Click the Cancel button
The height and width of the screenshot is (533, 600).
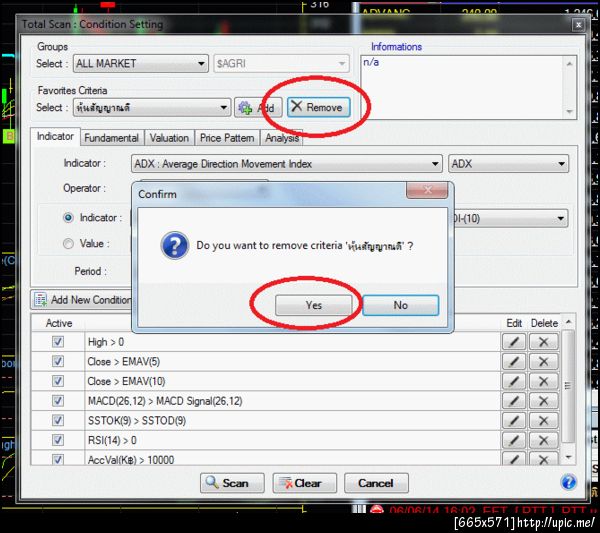pos(376,483)
